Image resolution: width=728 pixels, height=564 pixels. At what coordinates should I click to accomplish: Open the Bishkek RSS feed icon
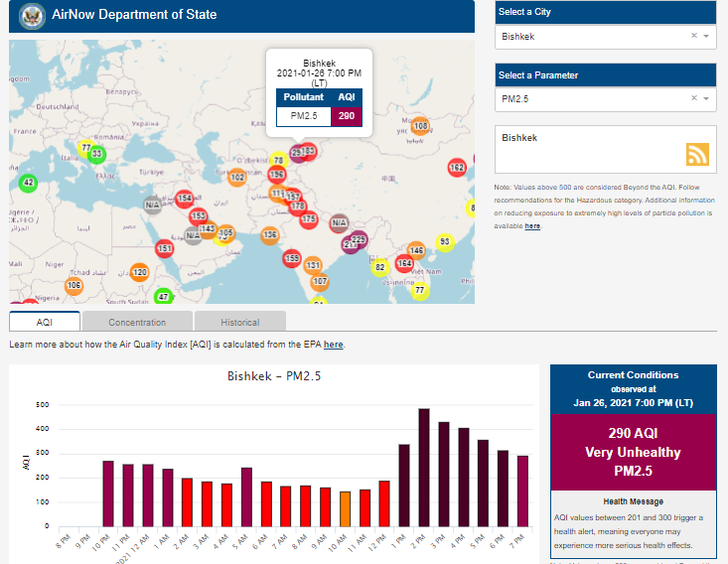pos(697,154)
